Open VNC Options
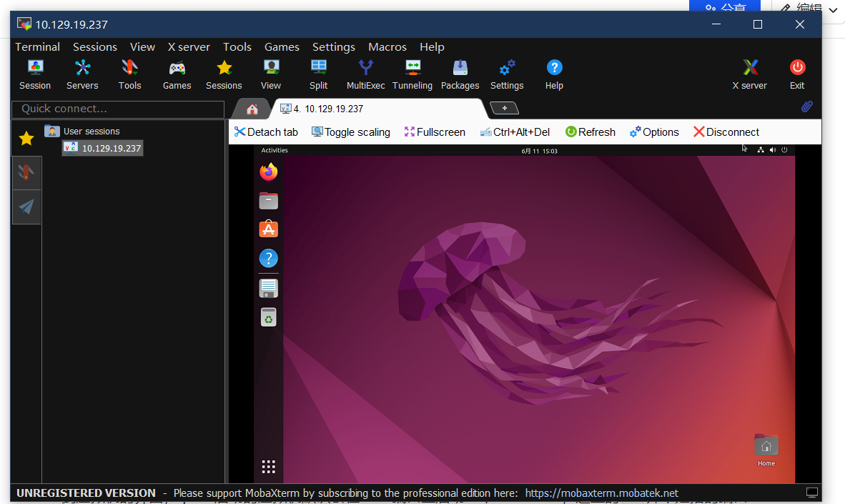The height and width of the screenshot is (504, 845). 654,132
